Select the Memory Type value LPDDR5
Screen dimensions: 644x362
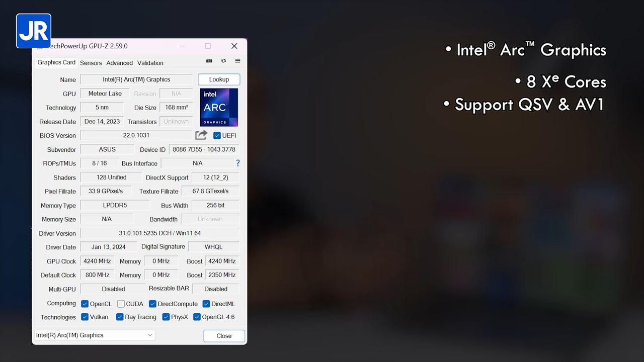(115, 205)
